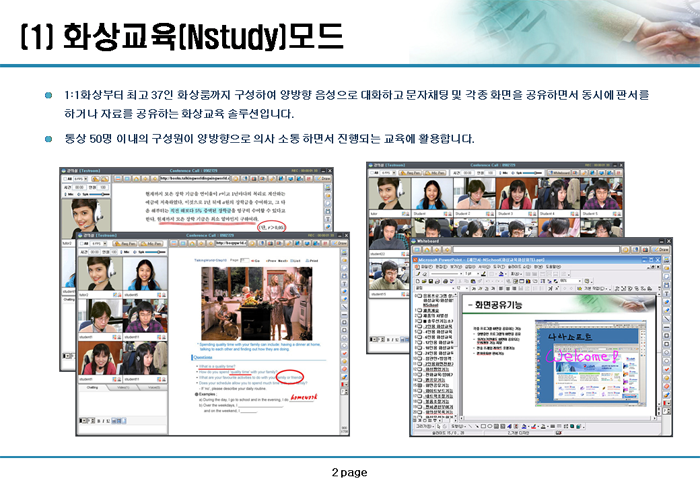700x485 pixels.
Task: Click the Save icon in PowerPoint's standard toolbar
Action: coord(431,281)
